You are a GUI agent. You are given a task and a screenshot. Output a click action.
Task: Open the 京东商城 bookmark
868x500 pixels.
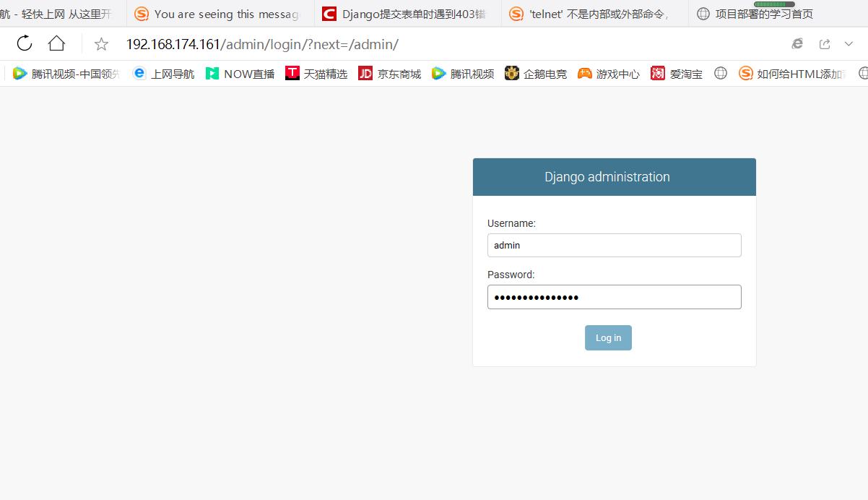point(390,73)
